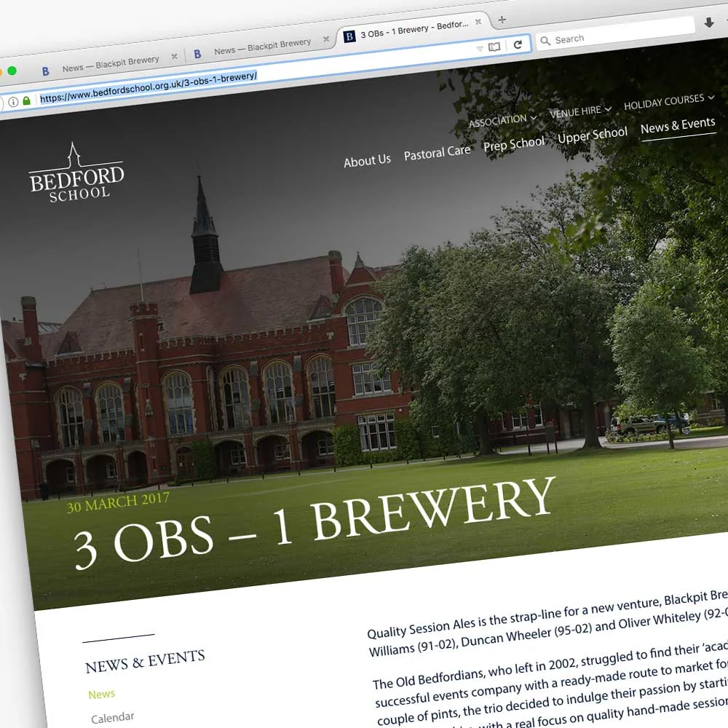The height and width of the screenshot is (728, 728).
Task: Click the active tab's Bedford favicon
Action: (349, 36)
